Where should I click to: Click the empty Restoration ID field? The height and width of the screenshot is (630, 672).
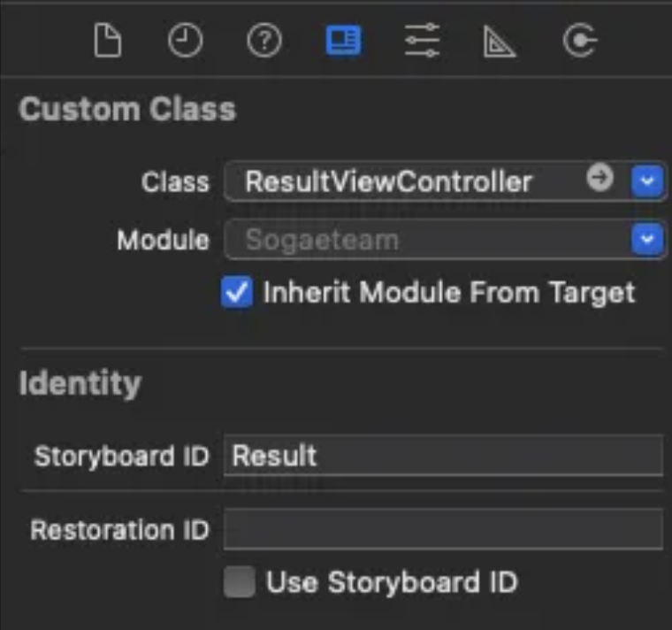click(x=444, y=529)
